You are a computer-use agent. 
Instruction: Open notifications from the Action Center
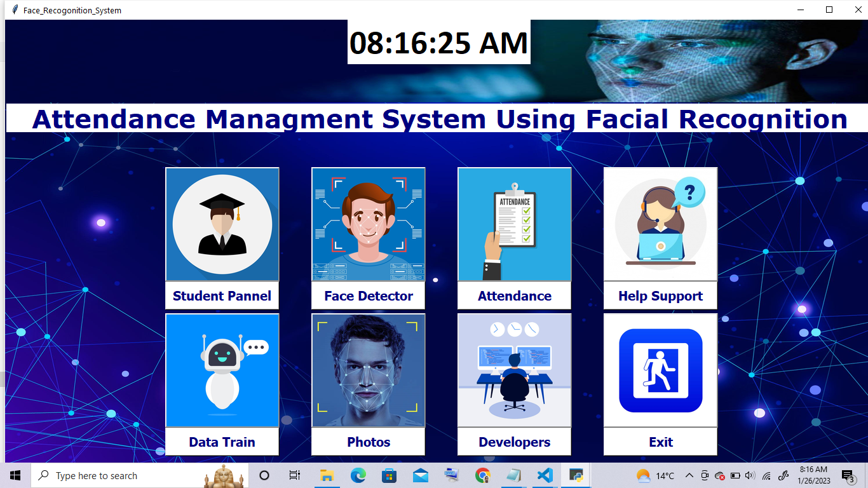pyautogui.click(x=847, y=475)
